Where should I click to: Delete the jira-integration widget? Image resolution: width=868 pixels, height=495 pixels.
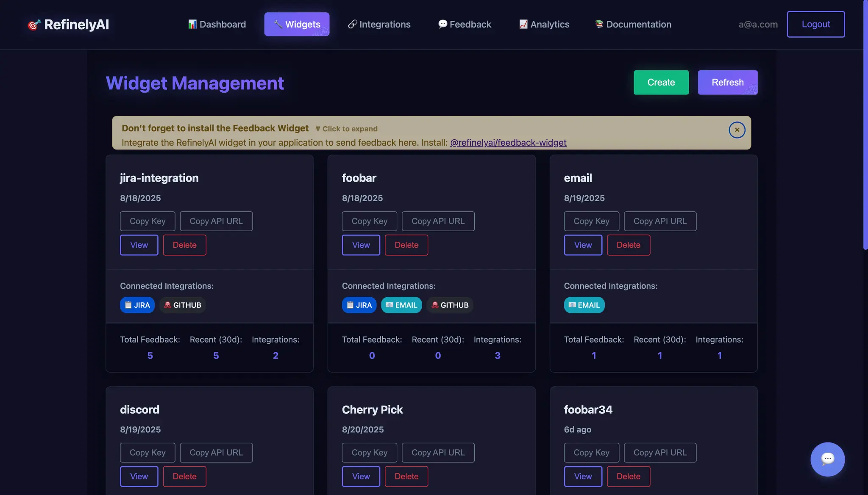(x=184, y=245)
